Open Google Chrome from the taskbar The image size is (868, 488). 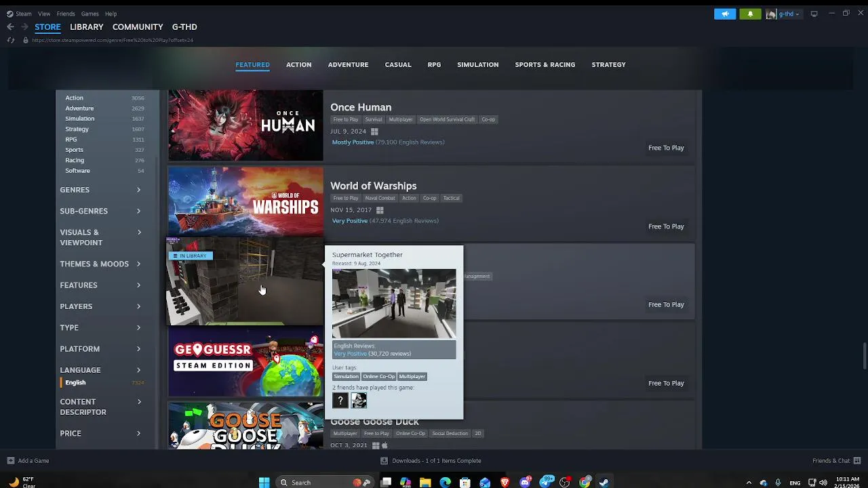click(x=585, y=483)
